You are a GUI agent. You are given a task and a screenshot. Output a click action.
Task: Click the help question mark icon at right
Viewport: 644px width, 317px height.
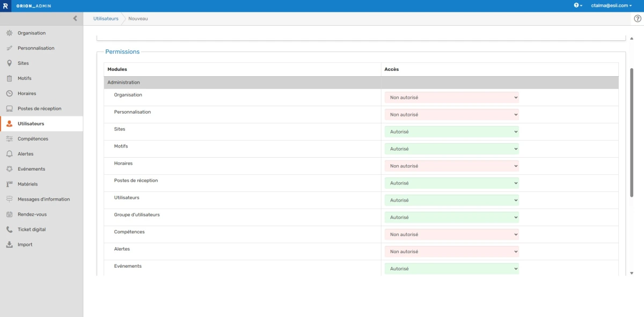pyautogui.click(x=638, y=18)
